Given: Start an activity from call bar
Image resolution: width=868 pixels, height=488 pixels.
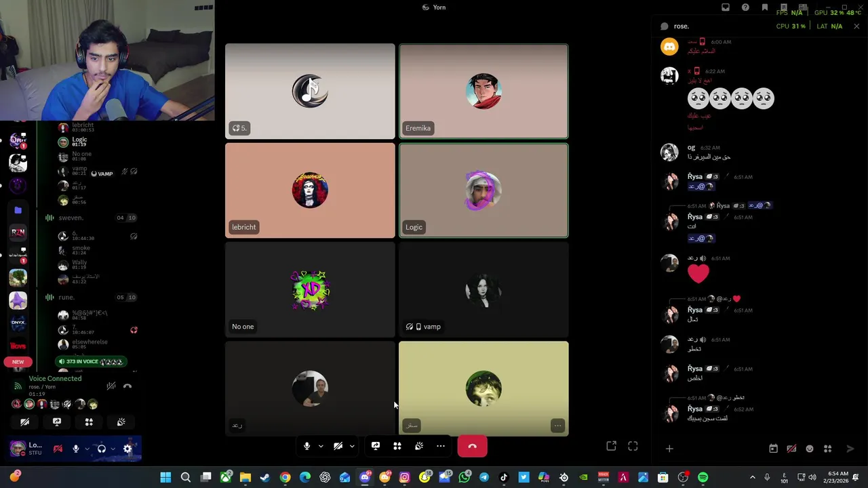Looking at the screenshot, I should 397,446.
